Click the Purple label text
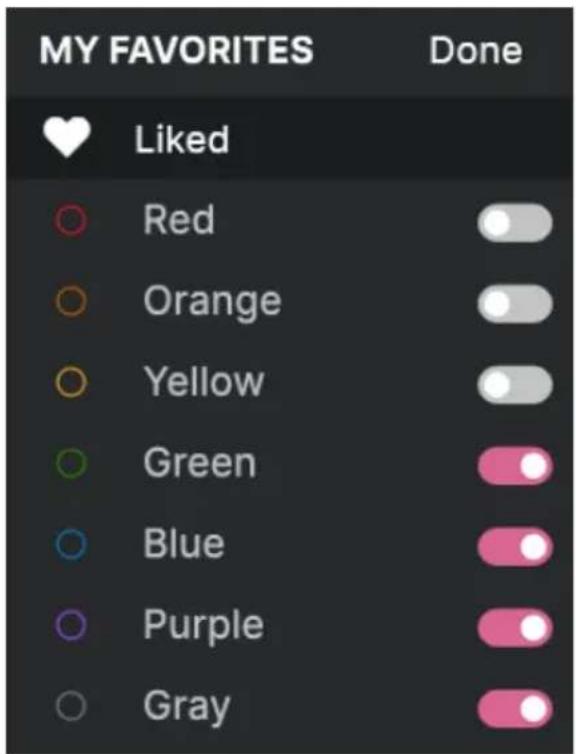576x754 pixels. (x=203, y=627)
